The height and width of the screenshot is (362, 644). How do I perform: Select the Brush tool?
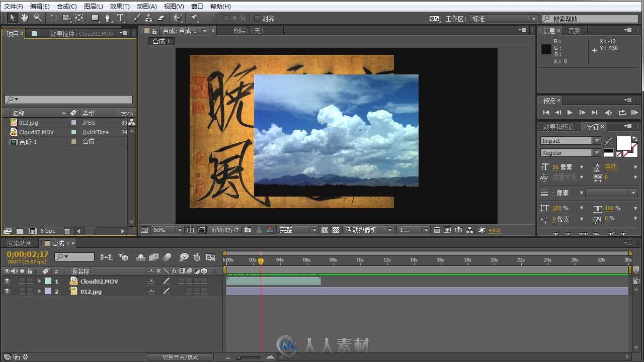pyautogui.click(x=136, y=18)
